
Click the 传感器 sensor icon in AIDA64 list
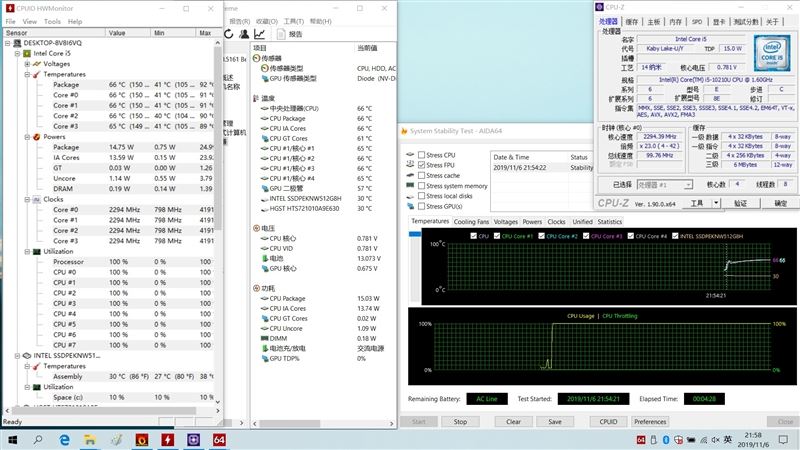coord(257,58)
